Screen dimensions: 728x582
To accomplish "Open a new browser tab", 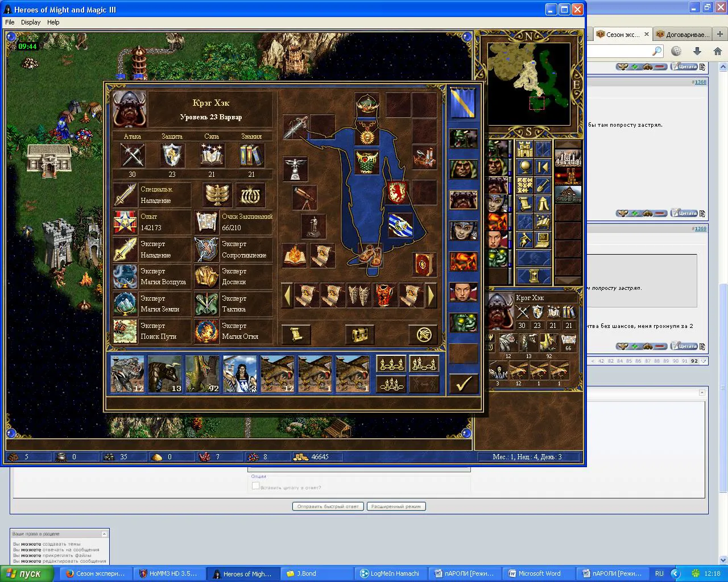I will click(x=719, y=34).
